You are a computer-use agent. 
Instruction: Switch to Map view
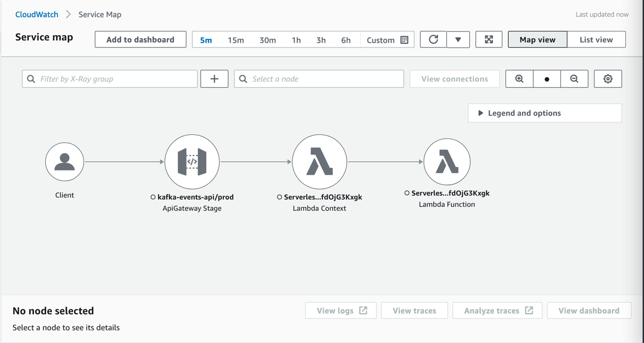click(537, 39)
